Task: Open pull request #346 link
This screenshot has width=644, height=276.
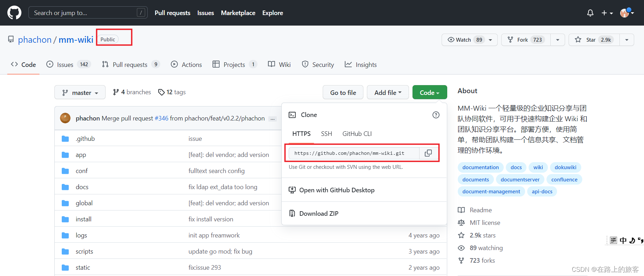Action: click(161, 118)
